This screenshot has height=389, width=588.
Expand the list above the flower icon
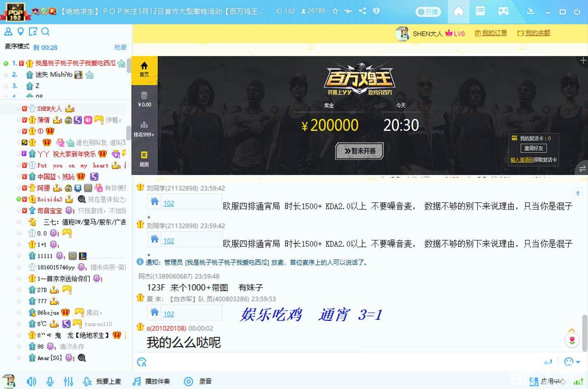click(x=572, y=330)
